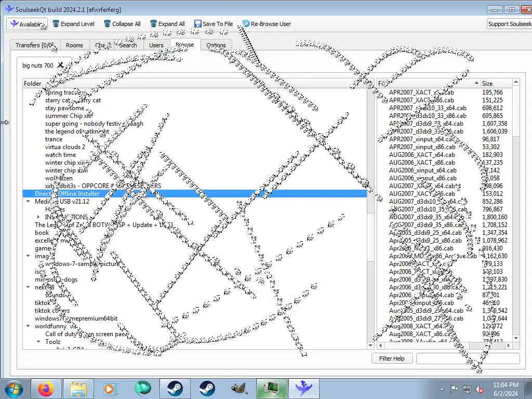Expand the INSTRUCTIONS folder
532x399 pixels.
tap(38, 217)
